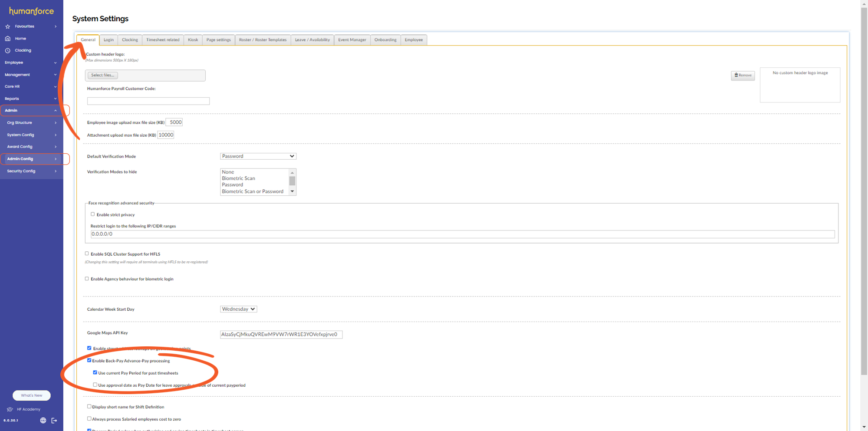
Task: Click the Favourites star icon
Action: tap(7, 26)
